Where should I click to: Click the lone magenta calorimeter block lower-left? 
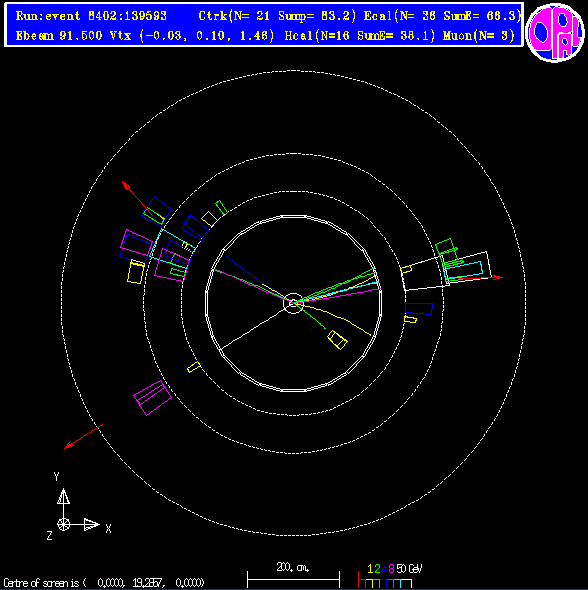coord(152,398)
